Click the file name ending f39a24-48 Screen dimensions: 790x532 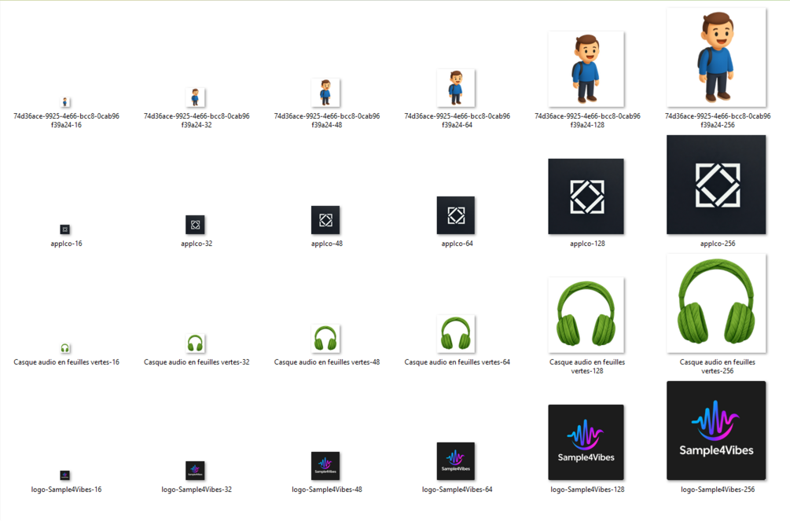tap(327, 120)
